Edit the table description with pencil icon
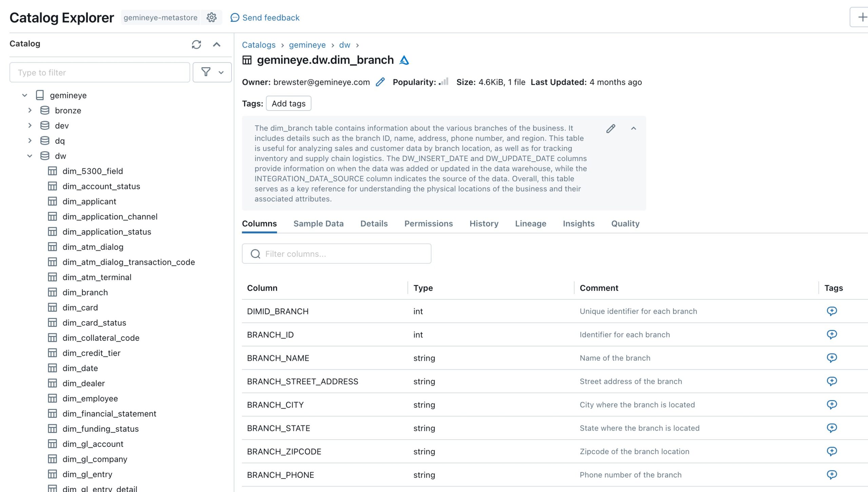The width and height of the screenshot is (868, 492). [x=610, y=129]
